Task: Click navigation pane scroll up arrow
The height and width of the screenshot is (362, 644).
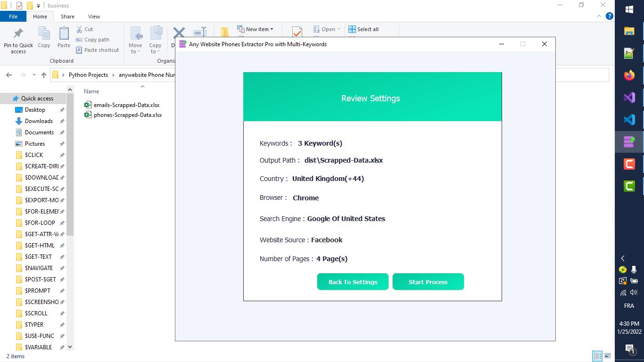Action: pyautogui.click(x=70, y=90)
